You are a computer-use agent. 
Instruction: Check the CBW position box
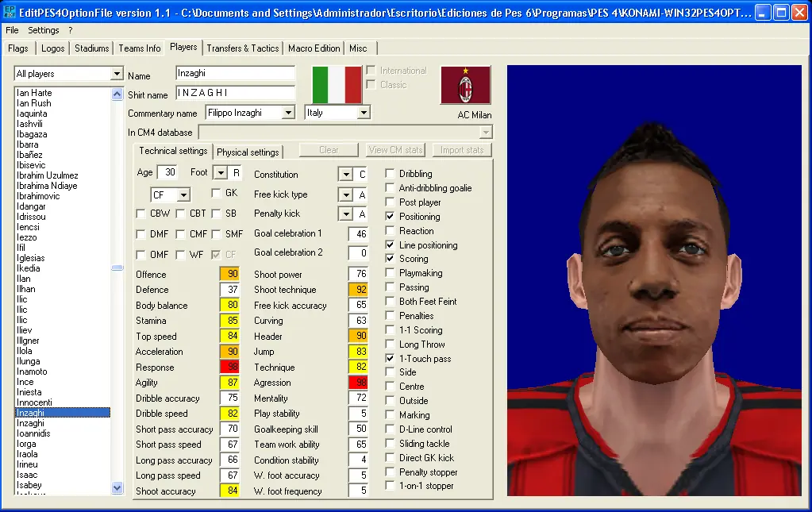point(140,214)
